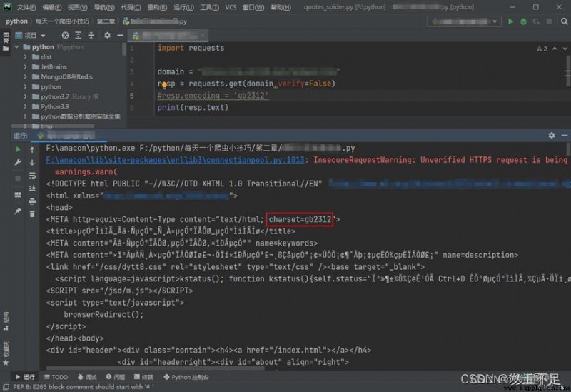
Task: Toggle scroll-to-end in the Run console
Action: click(x=32, y=189)
